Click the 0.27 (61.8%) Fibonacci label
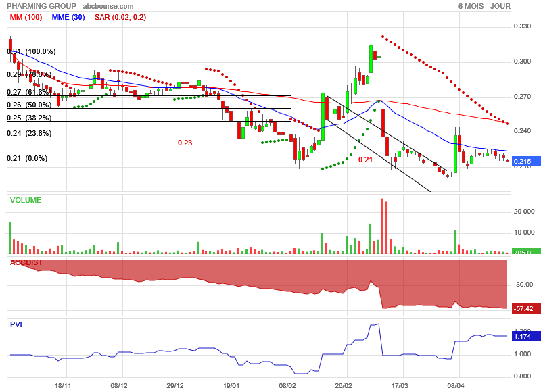The width and height of the screenshot is (541, 392). (29, 92)
